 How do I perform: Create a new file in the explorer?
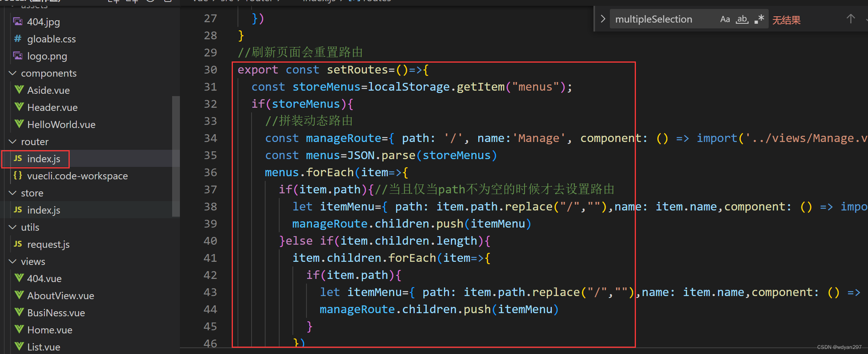tap(113, 2)
